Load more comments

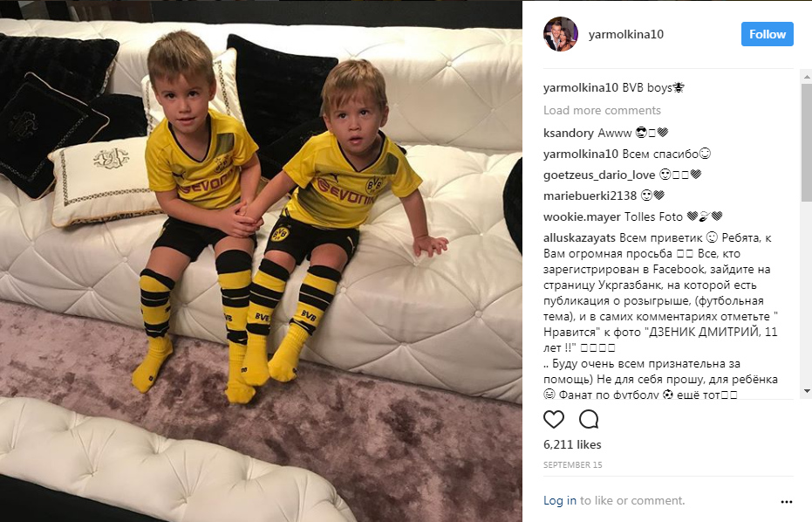[602, 110]
